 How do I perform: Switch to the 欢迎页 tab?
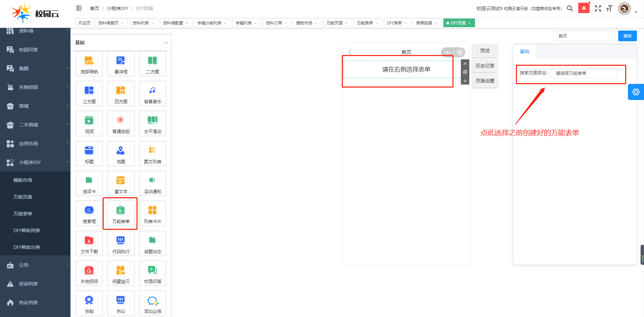tap(85, 23)
